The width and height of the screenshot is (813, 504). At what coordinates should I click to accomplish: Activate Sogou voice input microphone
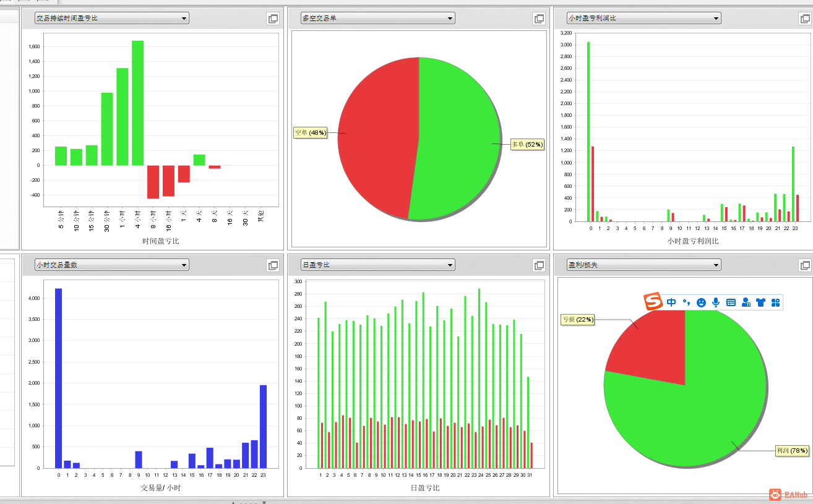716,302
